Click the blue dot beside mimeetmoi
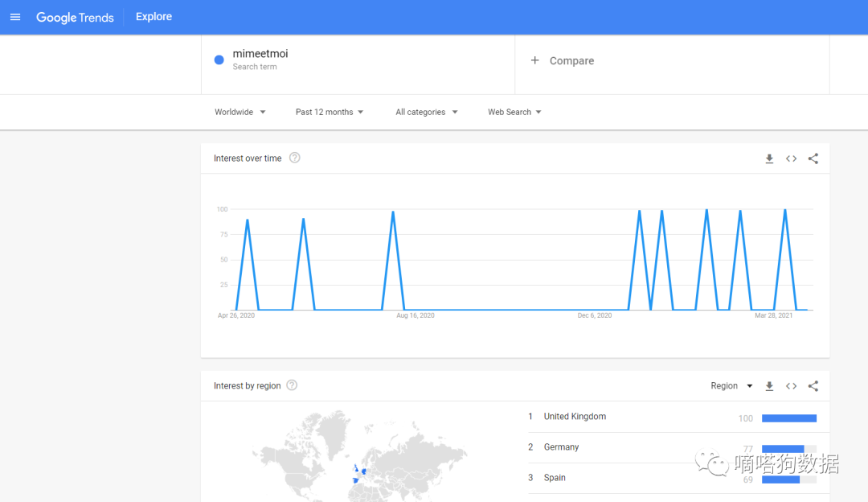Screen dimensions: 868x502 (219, 60)
